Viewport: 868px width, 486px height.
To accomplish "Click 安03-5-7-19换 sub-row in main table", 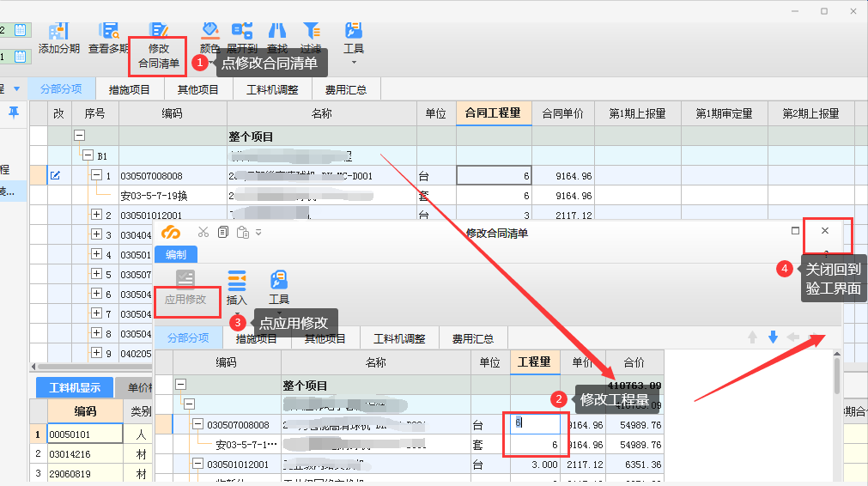I will coord(154,196).
